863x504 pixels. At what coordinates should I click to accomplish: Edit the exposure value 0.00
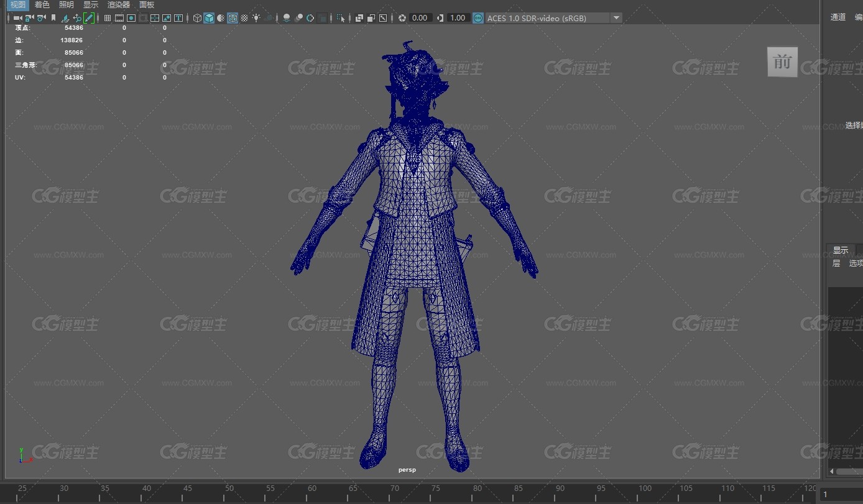tap(420, 18)
